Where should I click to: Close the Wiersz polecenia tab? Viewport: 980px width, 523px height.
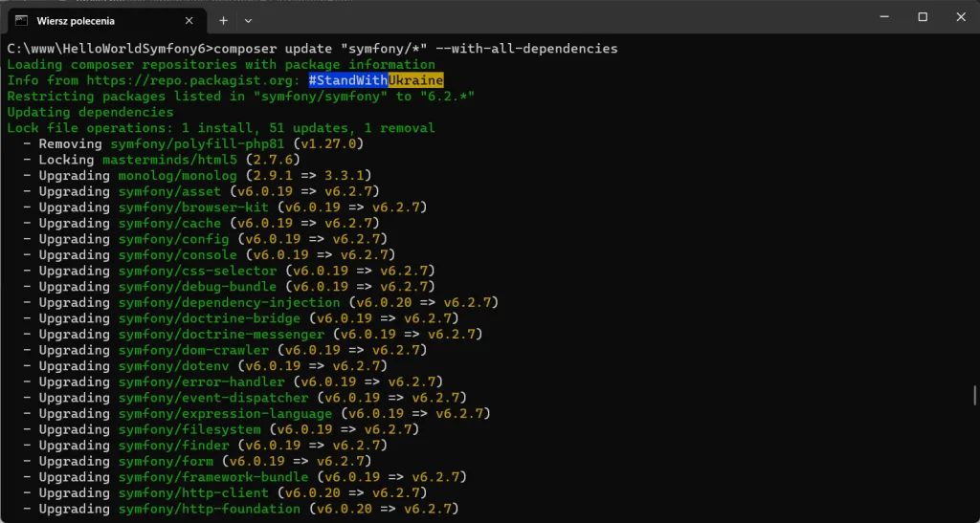(x=189, y=21)
